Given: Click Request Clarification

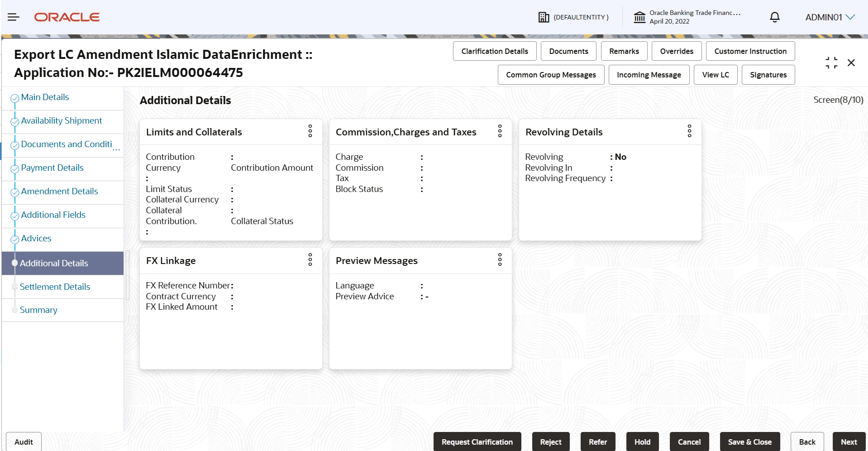Looking at the screenshot, I should [477, 442].
